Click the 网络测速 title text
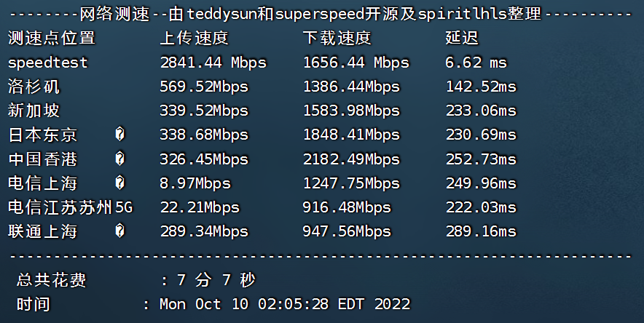Viewport: 644px width, 323px height. pyautogui.click(x=114, y=14)
